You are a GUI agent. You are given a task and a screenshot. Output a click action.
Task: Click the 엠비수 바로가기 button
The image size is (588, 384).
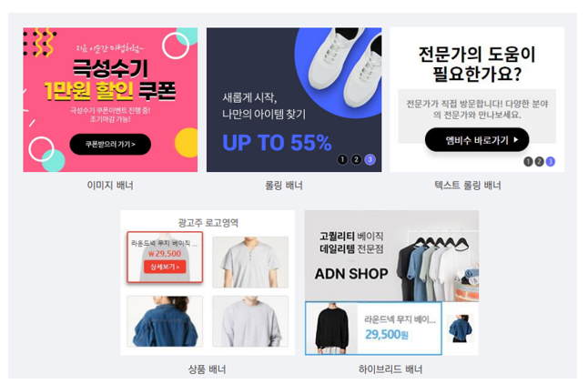(x=477, y=140)
